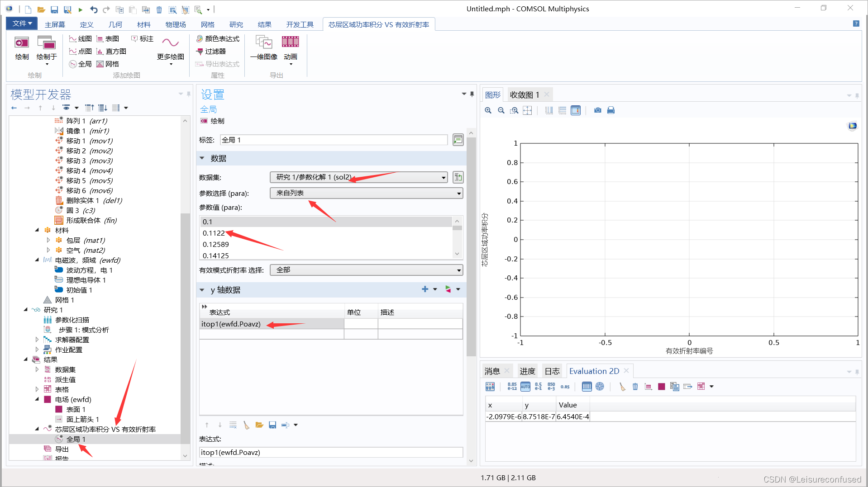The image size is (868, 487).
Task: Click the 标签 label input field
Action: point(334,140)
